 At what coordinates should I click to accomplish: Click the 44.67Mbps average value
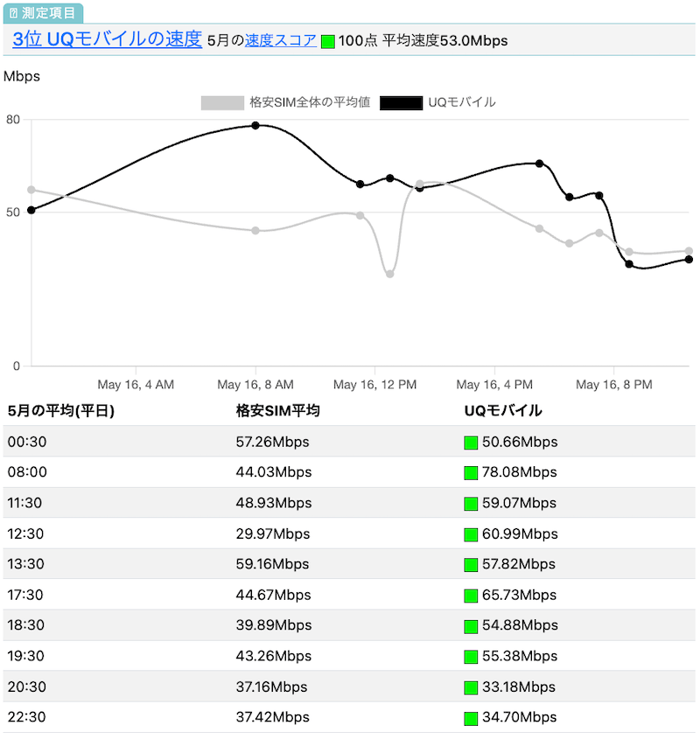click(x=273, y=596)
